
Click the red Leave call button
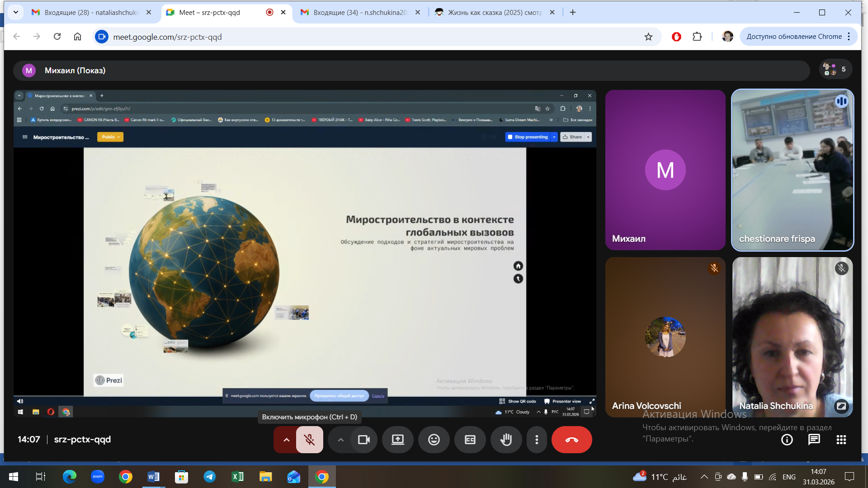point(571,440)
